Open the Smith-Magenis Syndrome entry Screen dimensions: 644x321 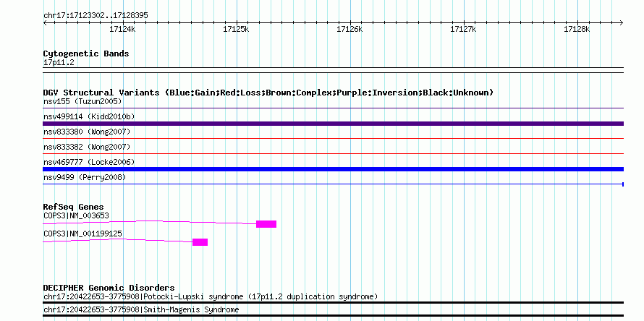(141, 309)
